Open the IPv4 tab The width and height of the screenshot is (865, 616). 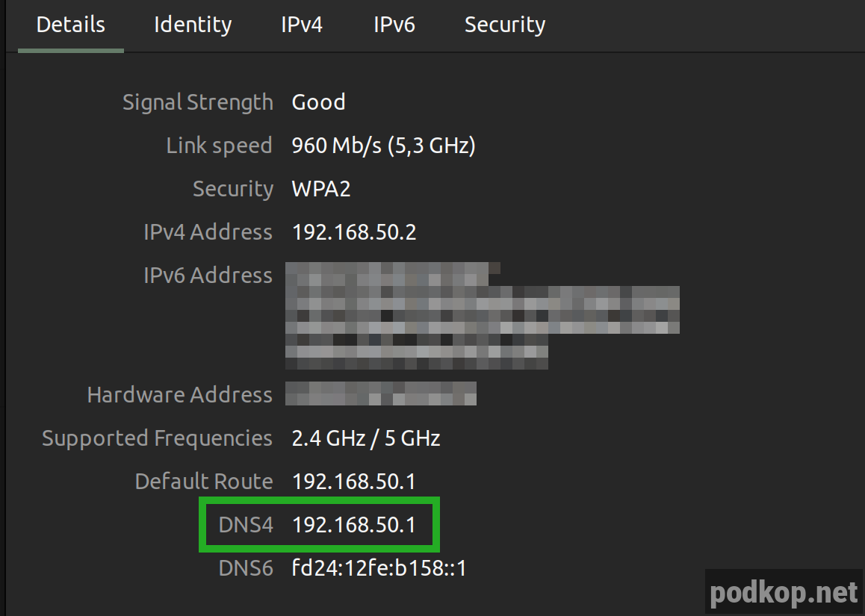pyautogui.click(x=301, y=25)
